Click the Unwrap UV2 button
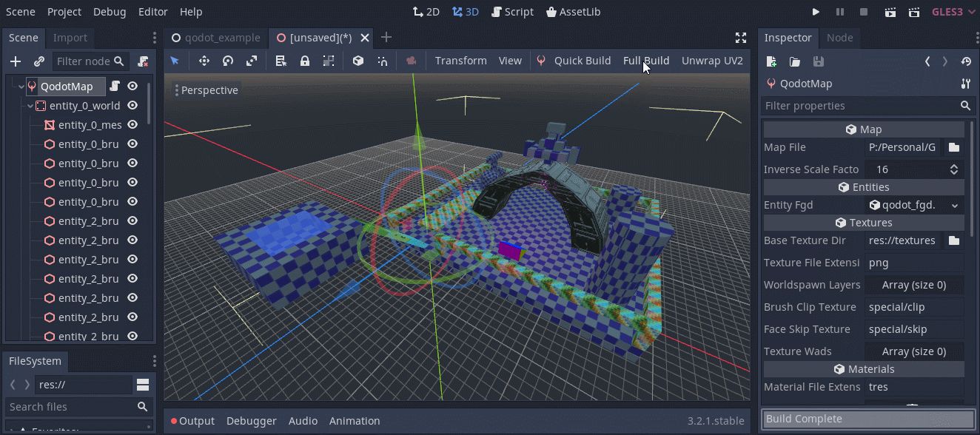Viewport: 980px width, 435px height. (x=712, y=61)
